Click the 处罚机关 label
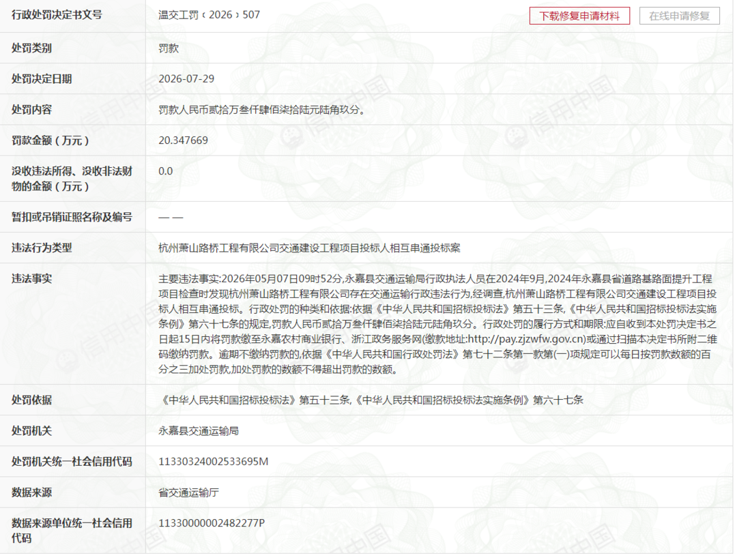Screen dimensions: 737x560 (x=31, y=431)
